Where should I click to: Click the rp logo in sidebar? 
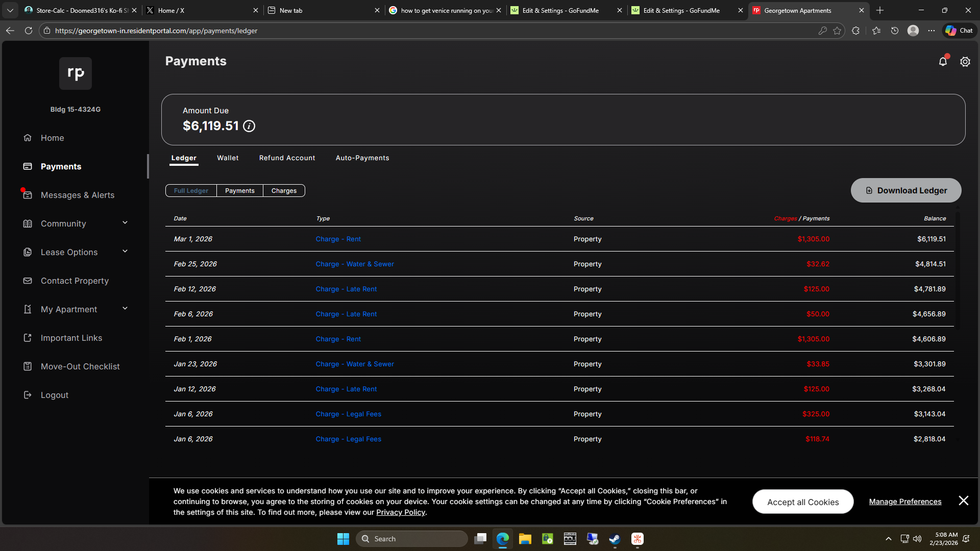click(x=76, y=73)
